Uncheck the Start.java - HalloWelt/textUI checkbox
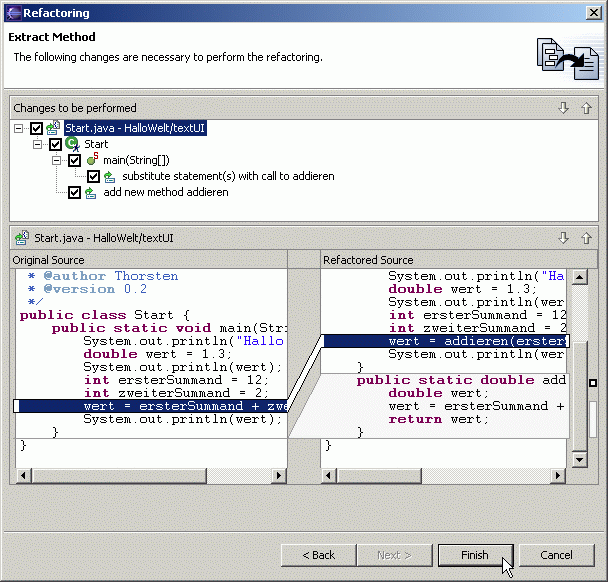This screenshot has width=608, height=582. pos(37,128)
